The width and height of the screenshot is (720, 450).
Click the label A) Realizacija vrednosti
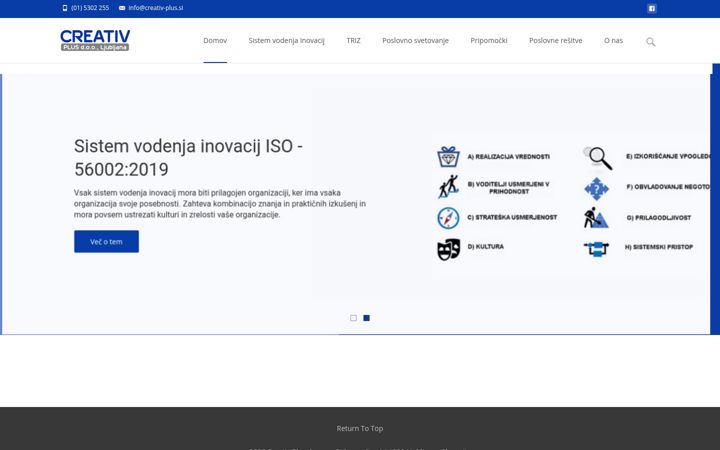point(508,157)
